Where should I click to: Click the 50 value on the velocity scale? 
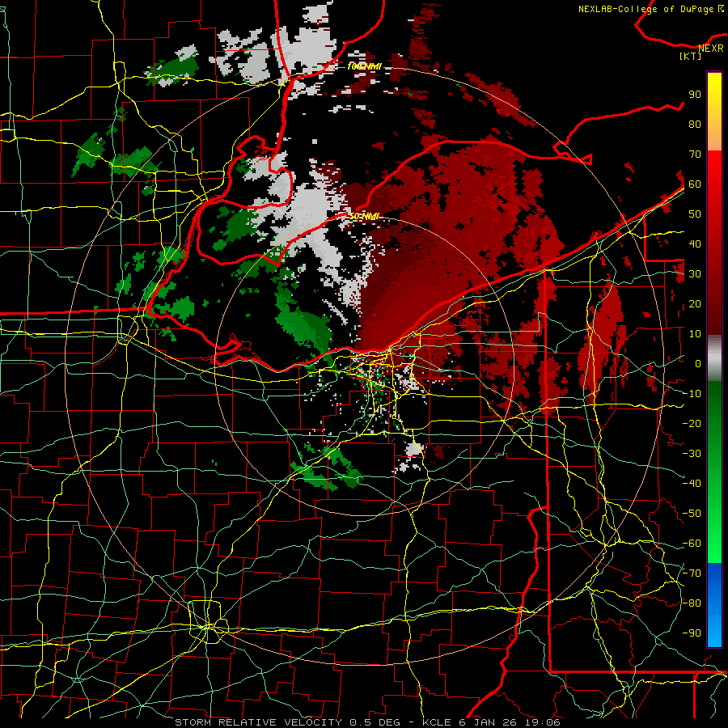tap(695, 214)
